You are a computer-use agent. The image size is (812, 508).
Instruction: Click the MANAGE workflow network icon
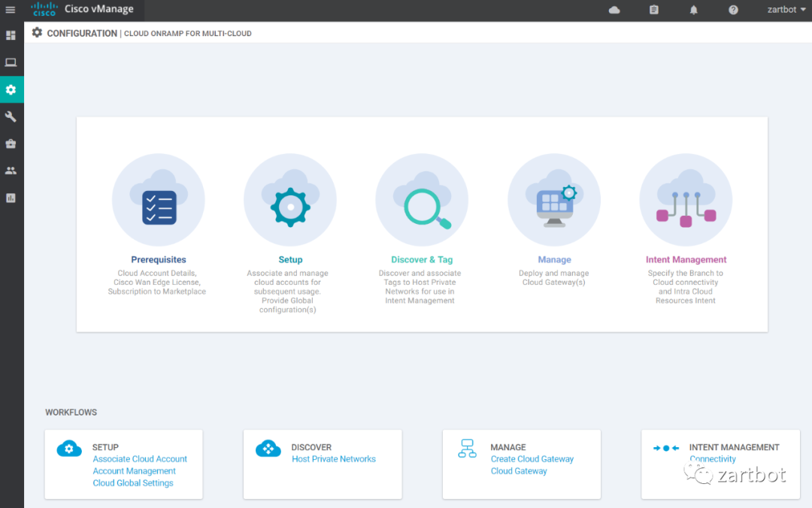[467, 449]
